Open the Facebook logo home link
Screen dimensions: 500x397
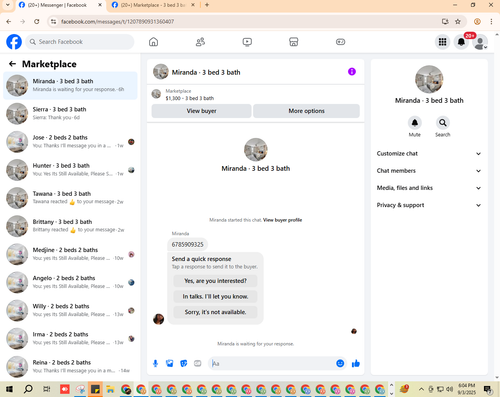pos(14,42)
